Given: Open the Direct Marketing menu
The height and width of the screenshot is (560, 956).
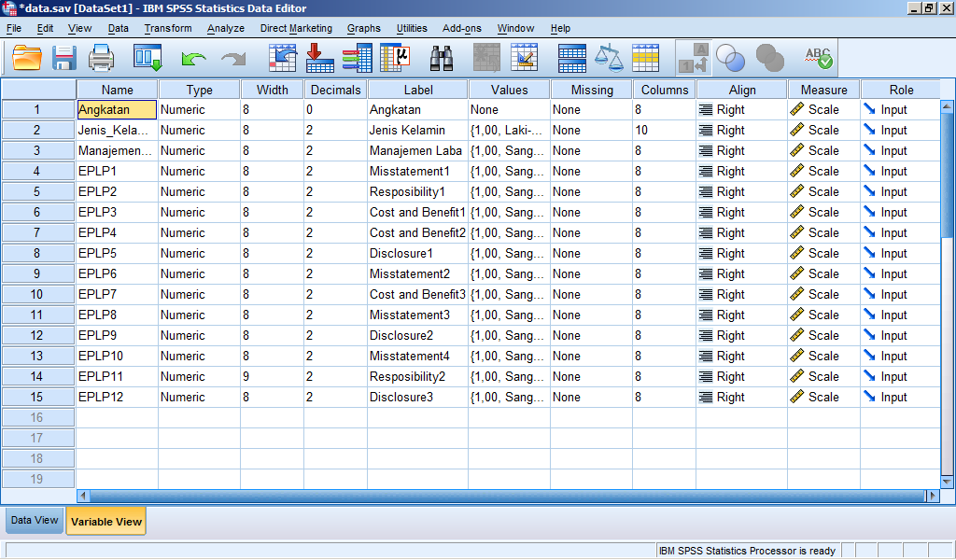Looking at the screenshot, I should click(296, 28).
